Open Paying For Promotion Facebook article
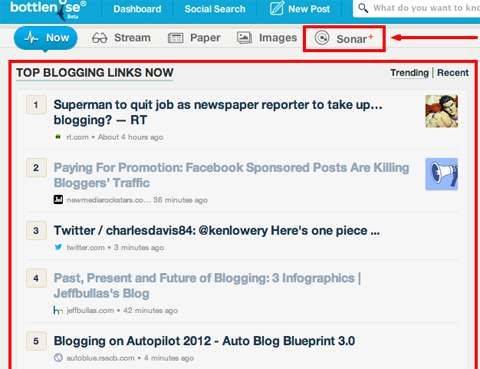Viewport: 480px width, 369px height. [231, 175]
